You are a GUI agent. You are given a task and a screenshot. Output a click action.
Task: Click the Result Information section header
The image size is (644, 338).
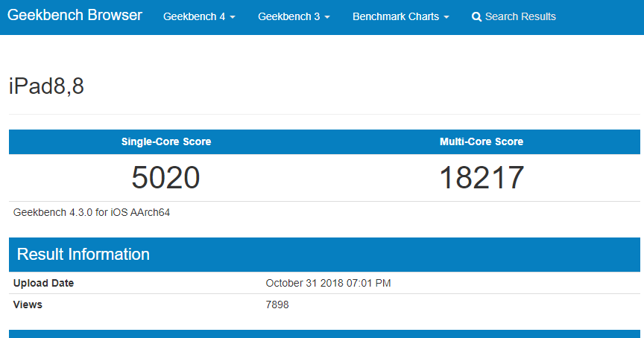[324, 255]
